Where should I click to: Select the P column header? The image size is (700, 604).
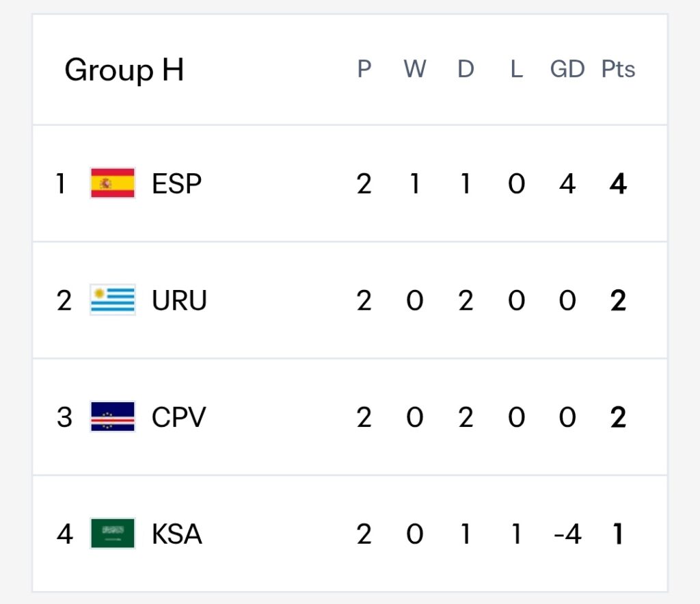pos(364,69)
